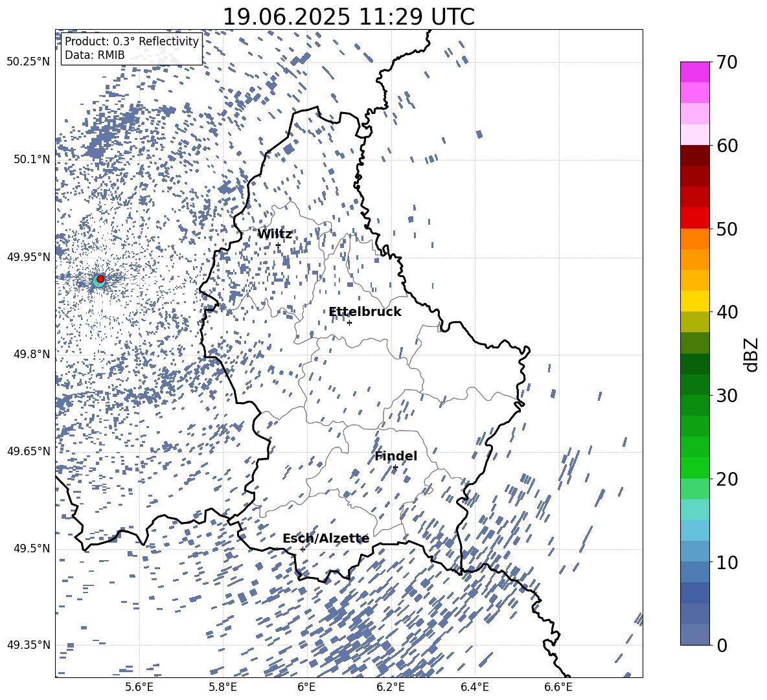Click the longitude label 5.6°E
The width and height of the screenshot is (767, 700).
coord(139,687)
